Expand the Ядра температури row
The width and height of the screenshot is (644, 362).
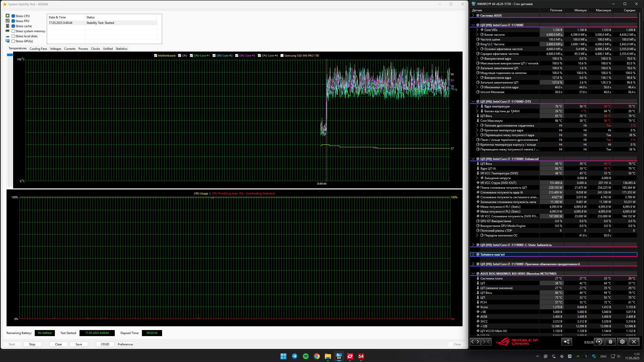coord(477,106)
